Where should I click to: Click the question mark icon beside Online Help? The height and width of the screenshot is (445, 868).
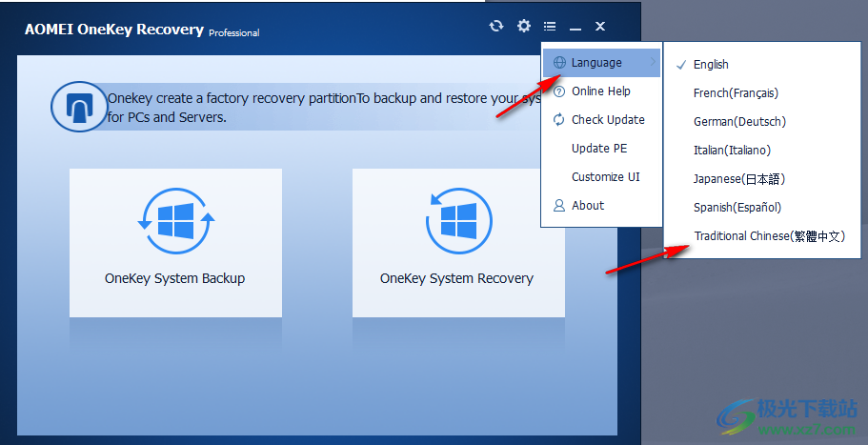click(559, 91)
